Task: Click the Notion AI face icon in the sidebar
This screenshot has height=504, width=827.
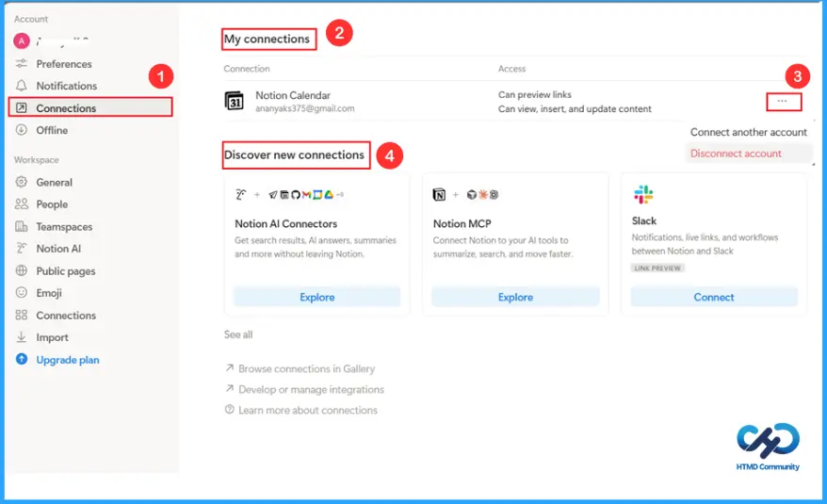Action: pyautogui.click(x=21, y=249)
